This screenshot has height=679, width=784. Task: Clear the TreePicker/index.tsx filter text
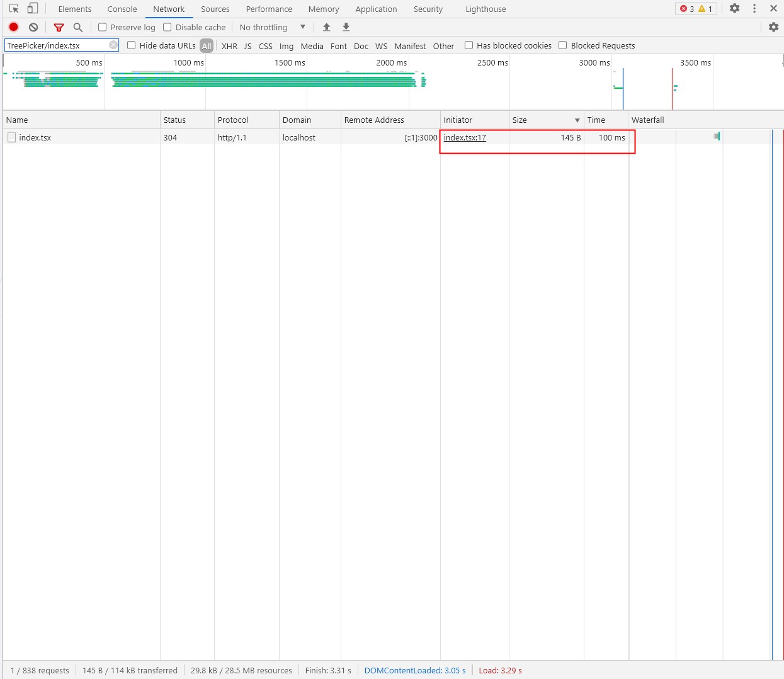(113, 45)
